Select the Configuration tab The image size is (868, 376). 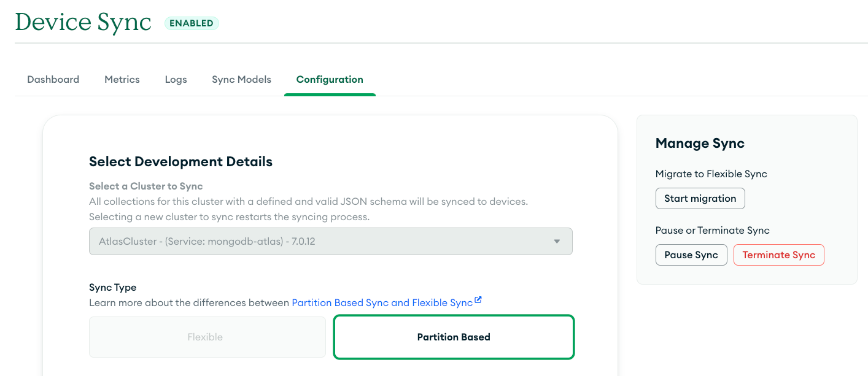tap(330, 80)
